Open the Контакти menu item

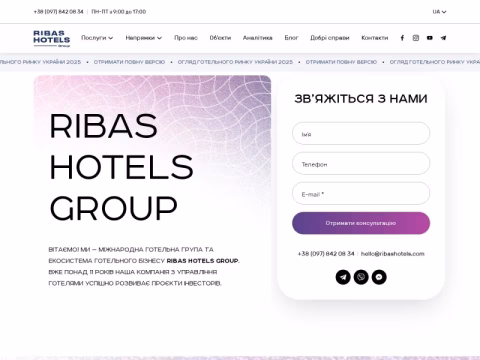(x=375, y=38)
